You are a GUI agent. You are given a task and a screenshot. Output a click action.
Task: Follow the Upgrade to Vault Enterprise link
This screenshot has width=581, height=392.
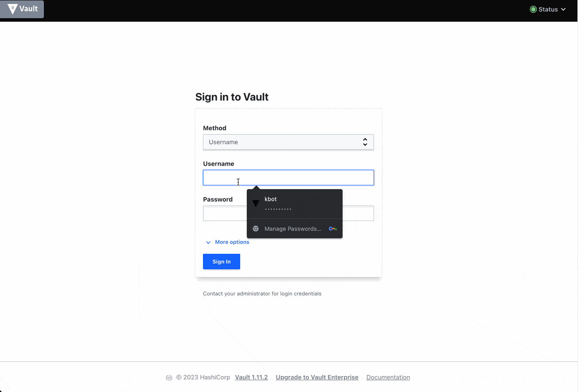tap(317, 377)
